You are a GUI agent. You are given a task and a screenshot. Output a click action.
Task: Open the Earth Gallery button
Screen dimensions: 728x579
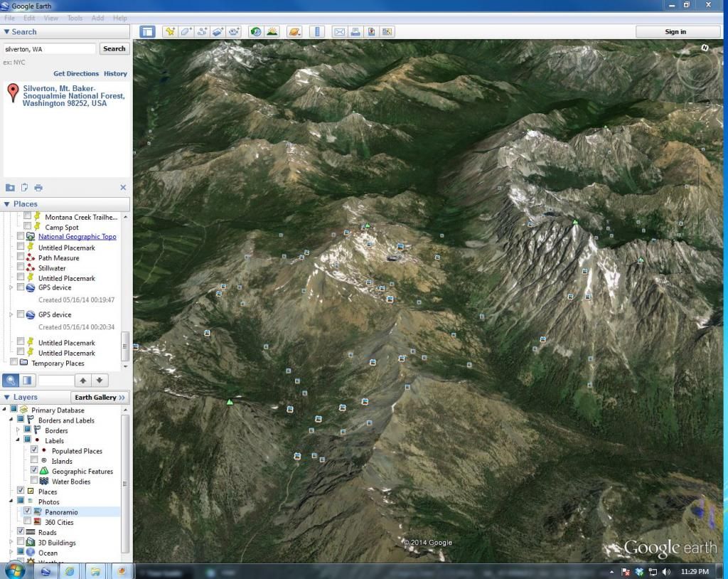[100, 398]
